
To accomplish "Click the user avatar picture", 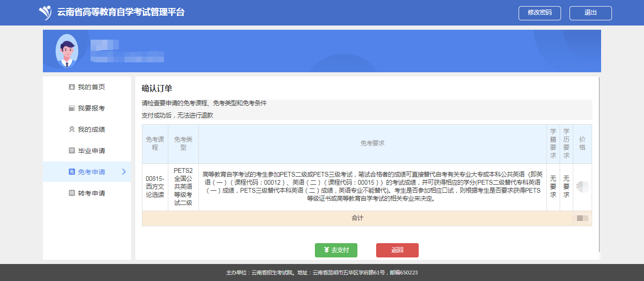I will pos(66,51).
